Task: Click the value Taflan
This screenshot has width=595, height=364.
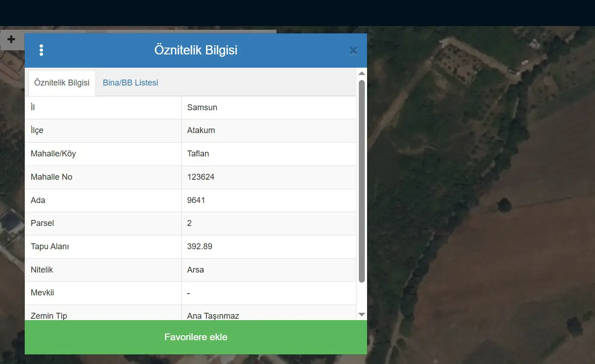Action: pos(198,154)
